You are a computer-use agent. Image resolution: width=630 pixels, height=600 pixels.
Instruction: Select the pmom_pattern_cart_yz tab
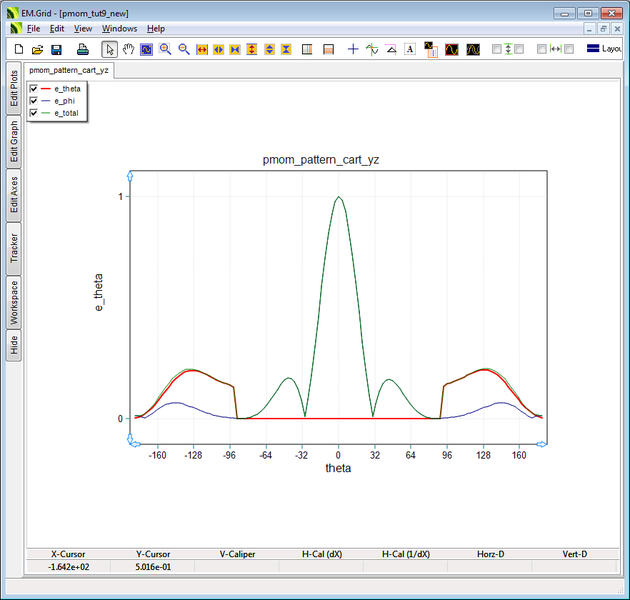pyautogui.click(x=69, y=71)
